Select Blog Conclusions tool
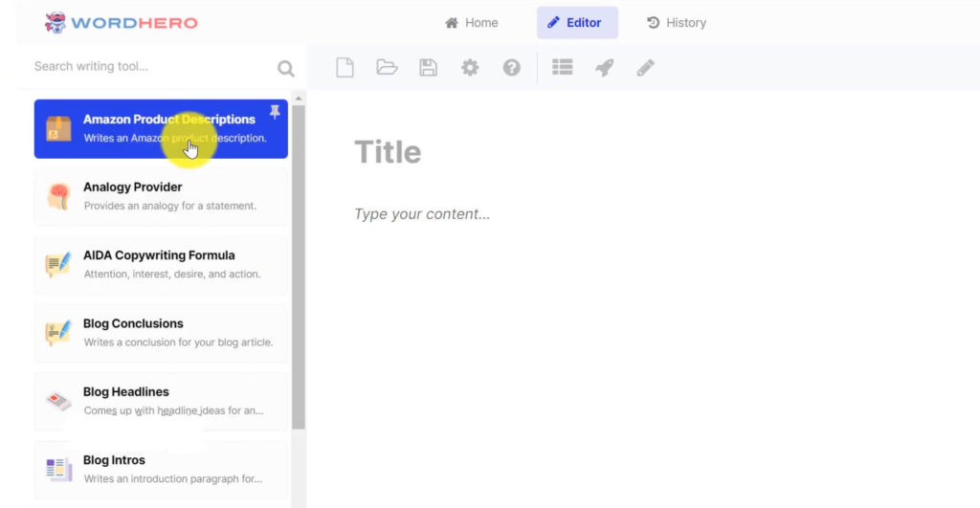980x508 pixels. (161, 332)
